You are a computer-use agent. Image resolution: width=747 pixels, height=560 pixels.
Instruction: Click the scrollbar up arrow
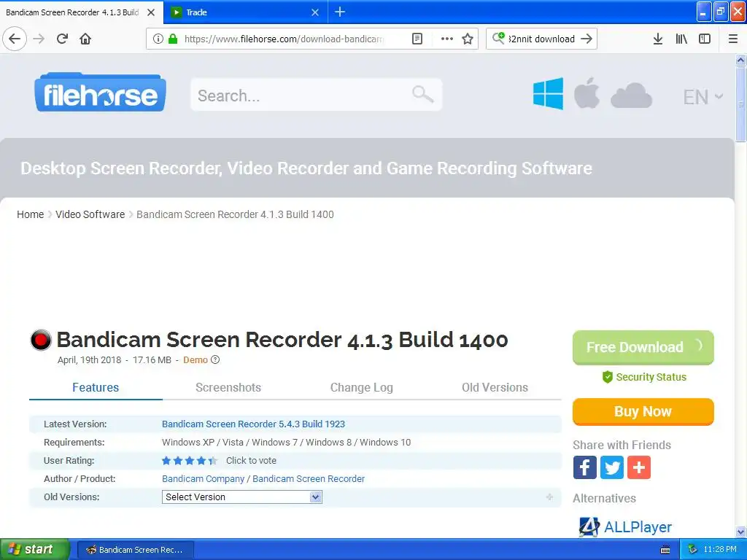click(740, 60)
